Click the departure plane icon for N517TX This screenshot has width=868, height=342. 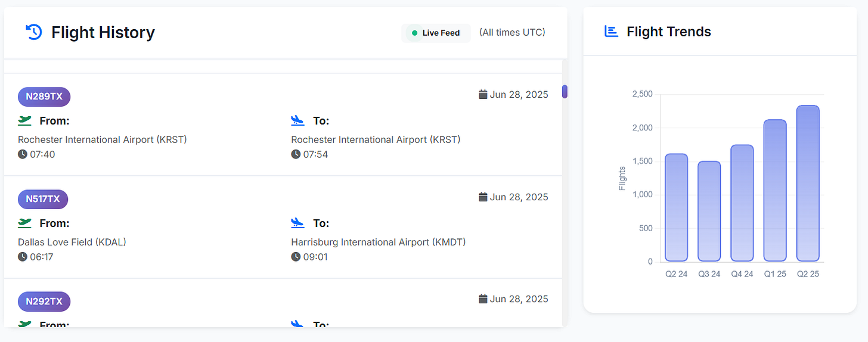24,223
